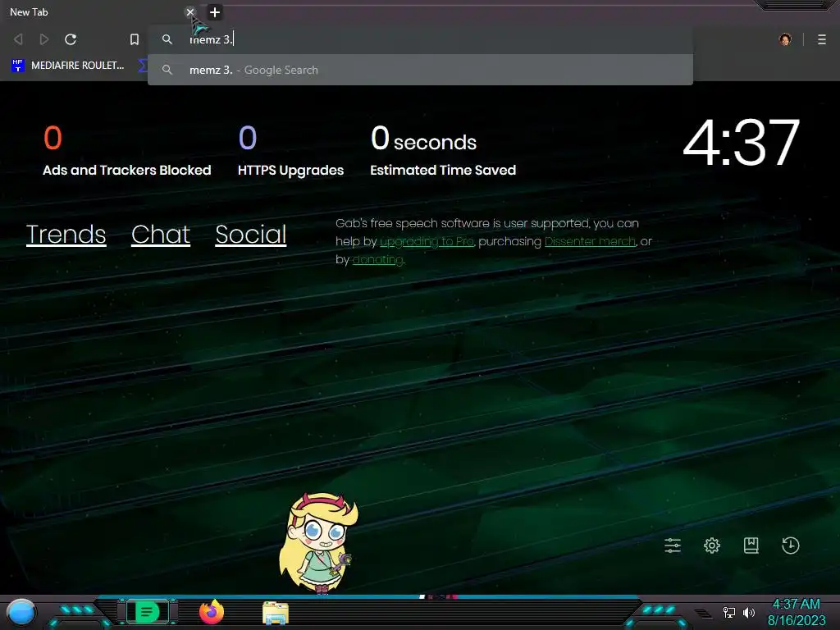
Task: Launch Firefox from the taskbar
Action: click(x=212, y=612)
